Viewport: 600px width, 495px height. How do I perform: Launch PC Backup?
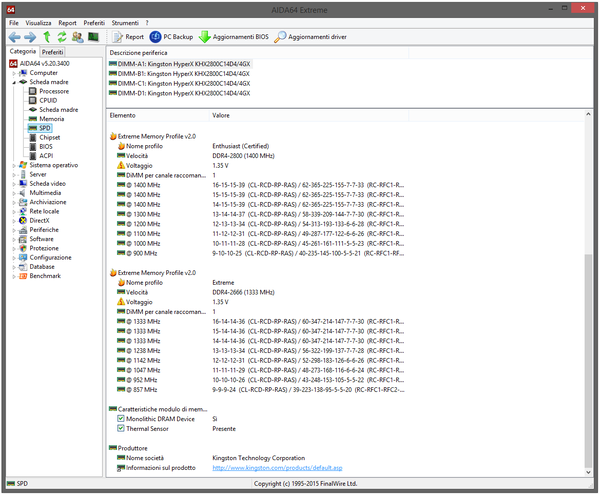[171, 37]
